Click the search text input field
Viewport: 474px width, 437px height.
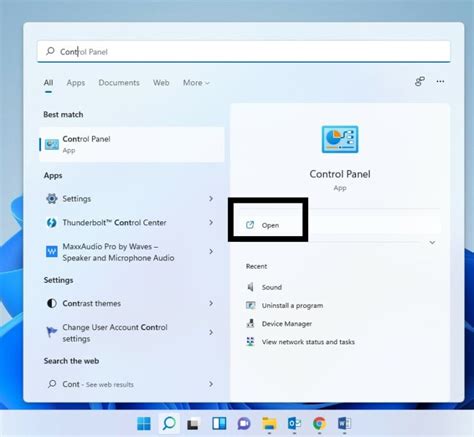point(244,51)
